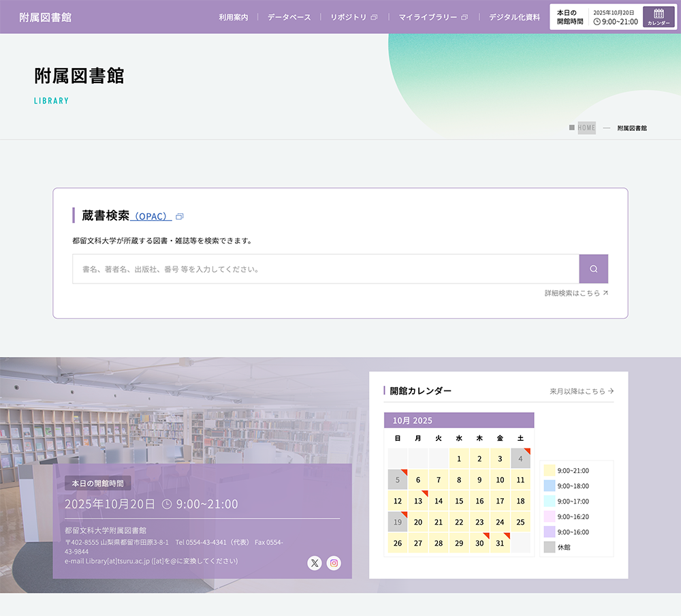Go to HOME in breadcrumb
This screenshot has width=681, height=616.
586,128
